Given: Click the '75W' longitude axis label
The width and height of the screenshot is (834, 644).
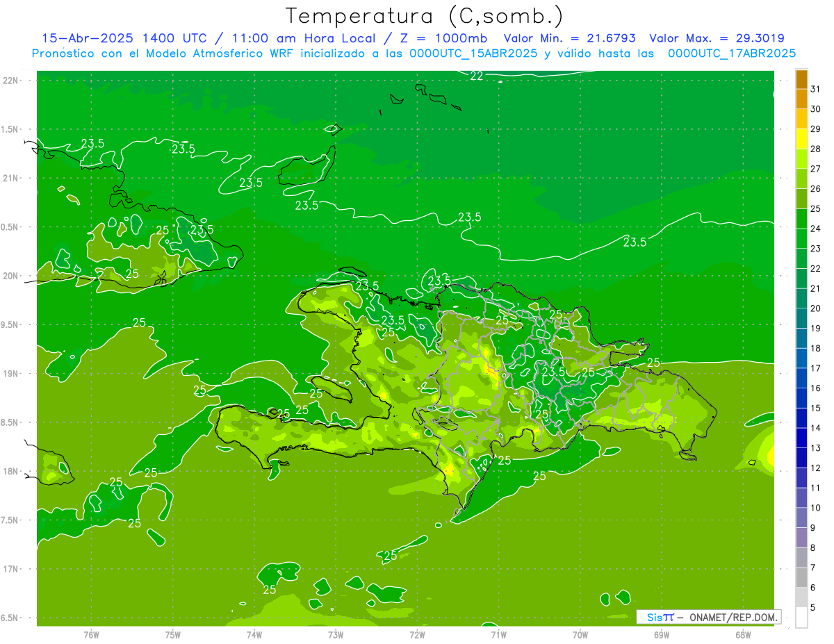Looking at the screenshot, I should click(x=172, y=635).
